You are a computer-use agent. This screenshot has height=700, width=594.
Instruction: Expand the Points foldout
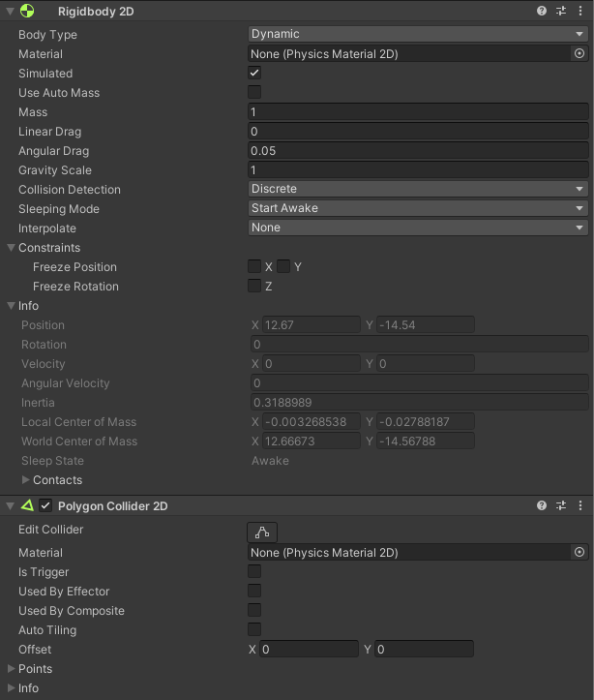[12, 669]
